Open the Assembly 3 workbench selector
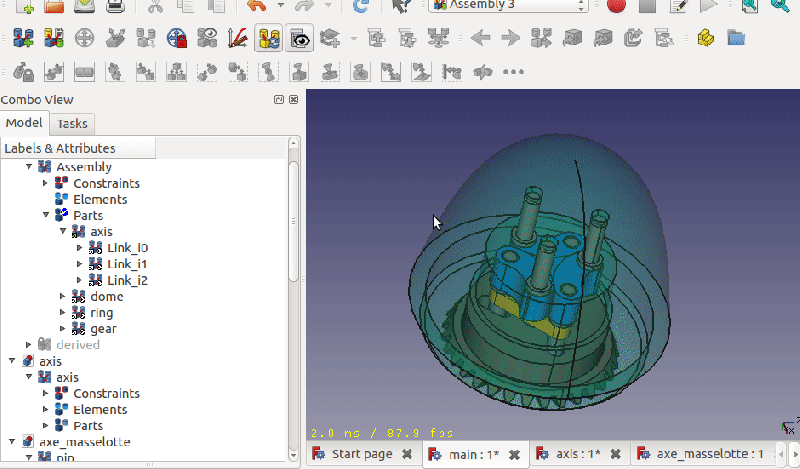Screen dimensions: 800x469 point(508,5)
